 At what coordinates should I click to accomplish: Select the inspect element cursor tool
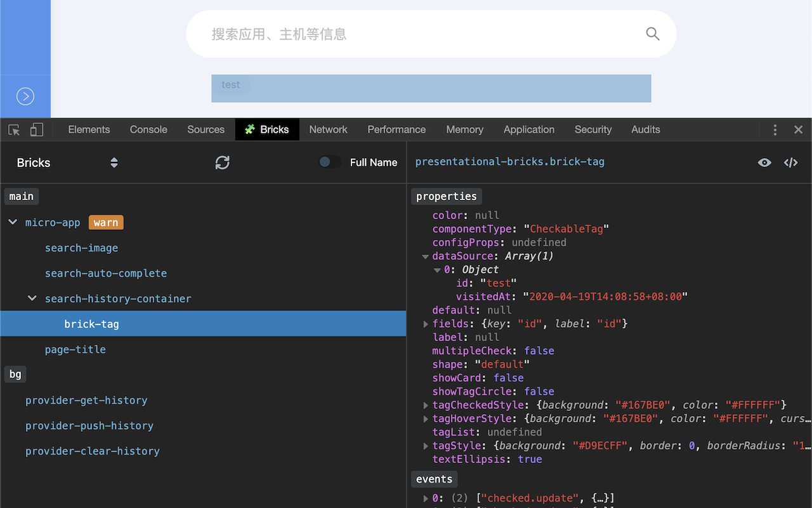pyautogui.click(x=13, y=129)
